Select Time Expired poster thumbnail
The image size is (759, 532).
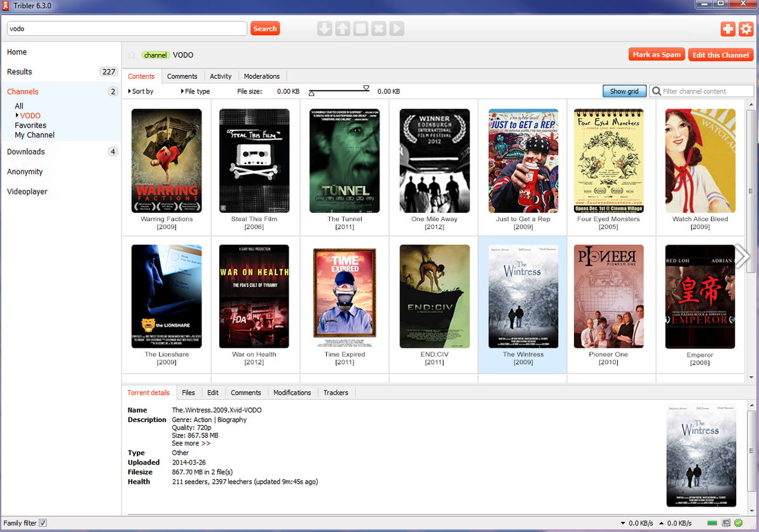[x=345, y=296]
